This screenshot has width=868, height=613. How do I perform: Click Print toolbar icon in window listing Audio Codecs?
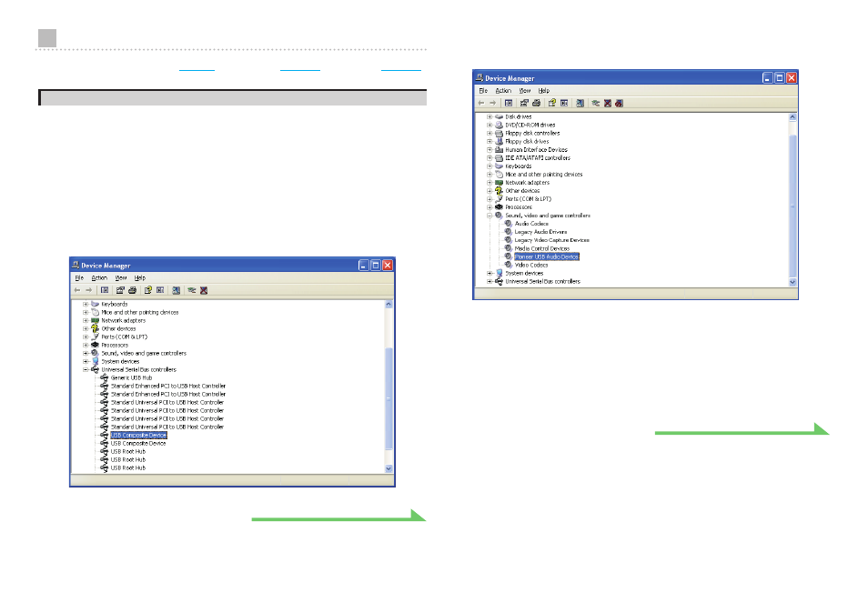point(537,103)
